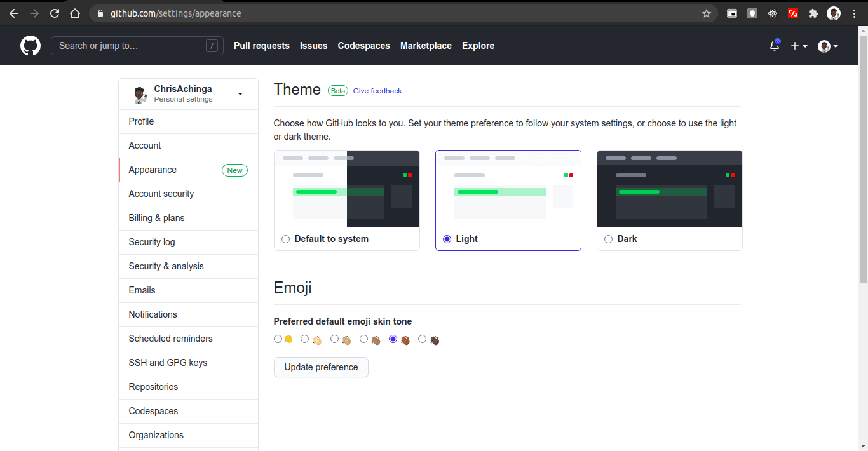Screen dimensions: 868x451
Task: Open the notifications bell icon
Action: point(775,45)
